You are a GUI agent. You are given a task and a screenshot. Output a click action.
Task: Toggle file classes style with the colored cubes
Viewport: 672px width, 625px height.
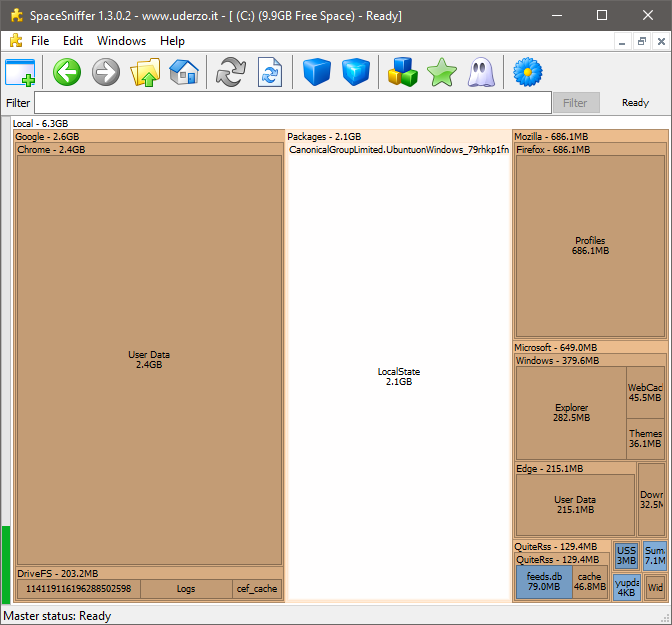pyautogui.click(x=402, y=72)
